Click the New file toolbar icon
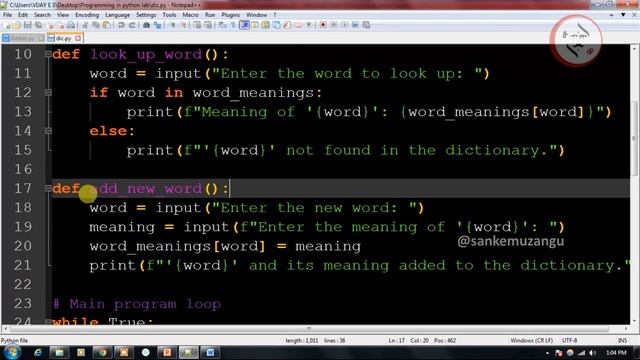This screenshot has height=360, width=640. (x=7, y=25)
